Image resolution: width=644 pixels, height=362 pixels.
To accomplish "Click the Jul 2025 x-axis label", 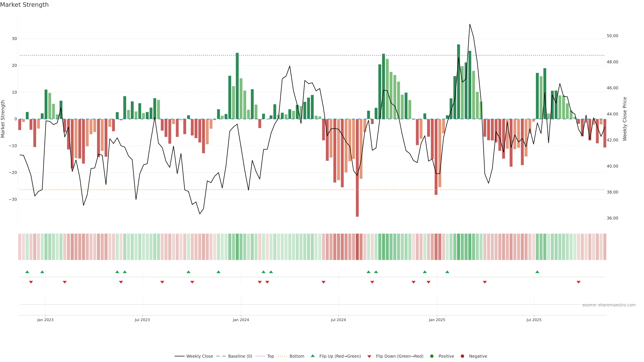I will (534, 320).
